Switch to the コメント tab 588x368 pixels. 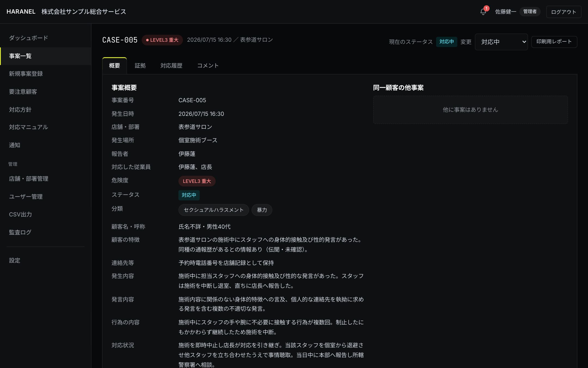[x=208, y=66]
